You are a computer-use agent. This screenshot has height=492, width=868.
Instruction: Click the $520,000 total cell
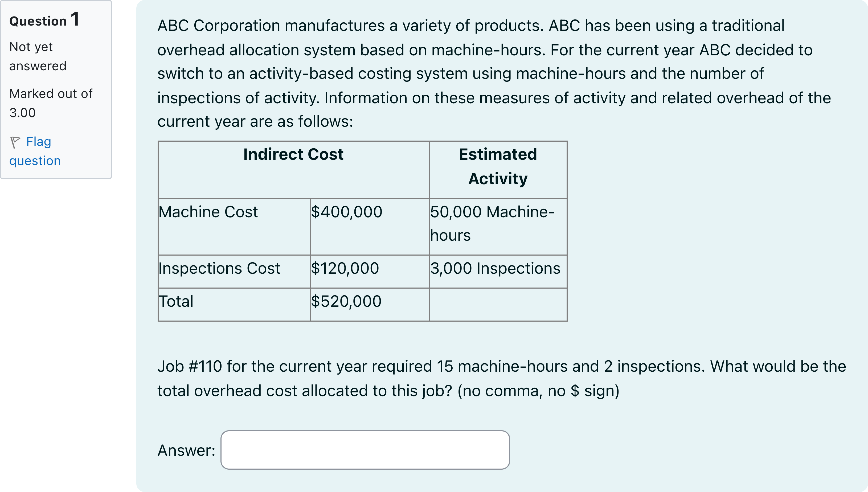[346, 301]
